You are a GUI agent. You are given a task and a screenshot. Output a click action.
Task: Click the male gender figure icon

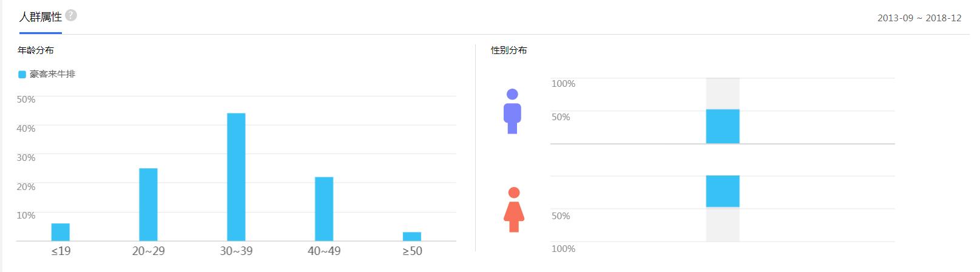[512, 111]
